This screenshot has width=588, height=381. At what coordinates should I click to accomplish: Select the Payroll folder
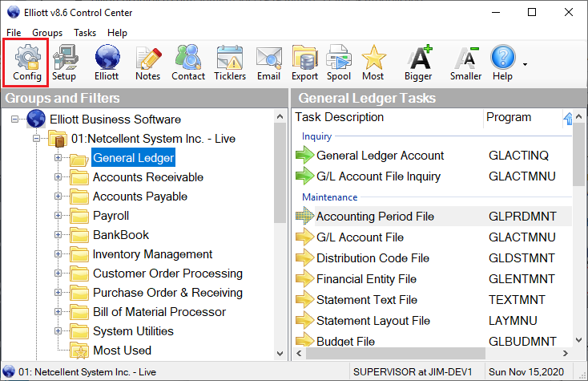(111, 216)
